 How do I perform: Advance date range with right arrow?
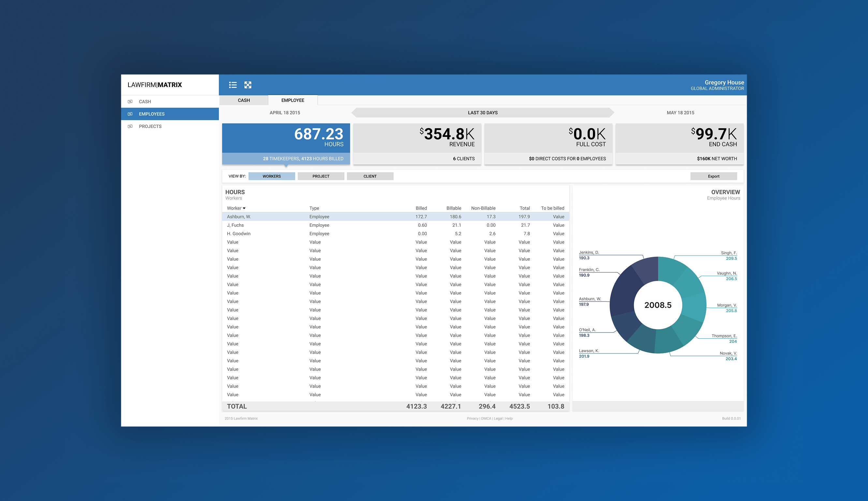tap(611, 112)
